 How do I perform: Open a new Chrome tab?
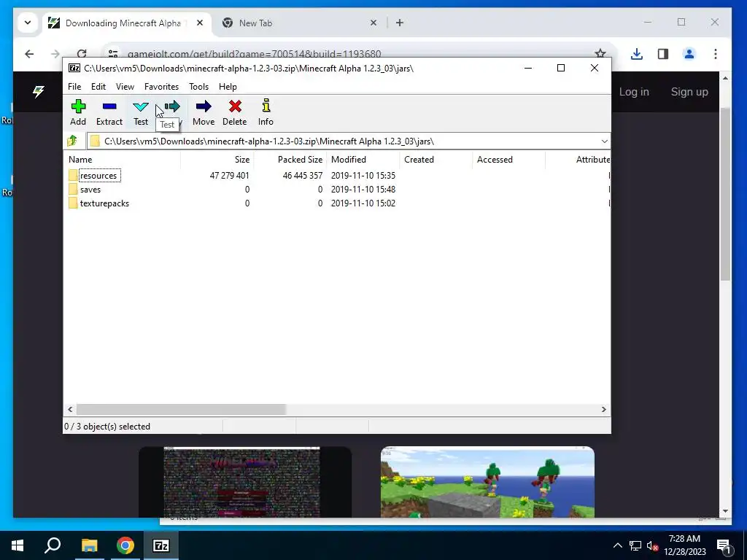tap(400, 23)
